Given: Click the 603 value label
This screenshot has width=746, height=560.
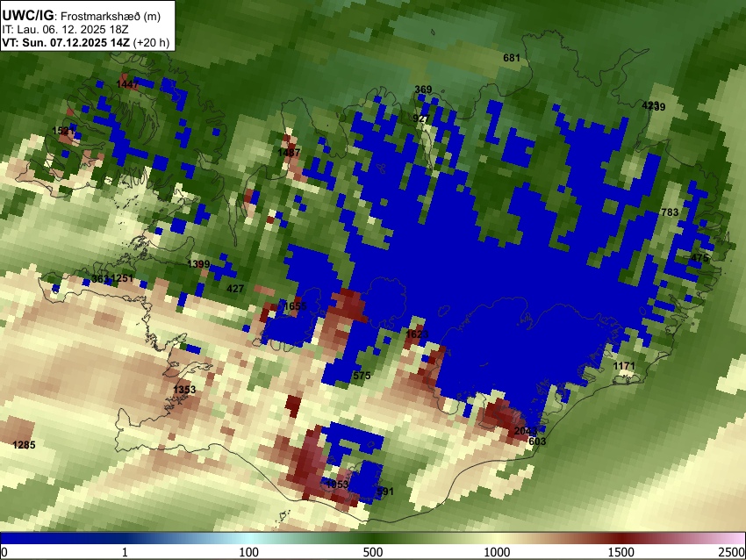Looking at the screenshot, I should (538, 442).
